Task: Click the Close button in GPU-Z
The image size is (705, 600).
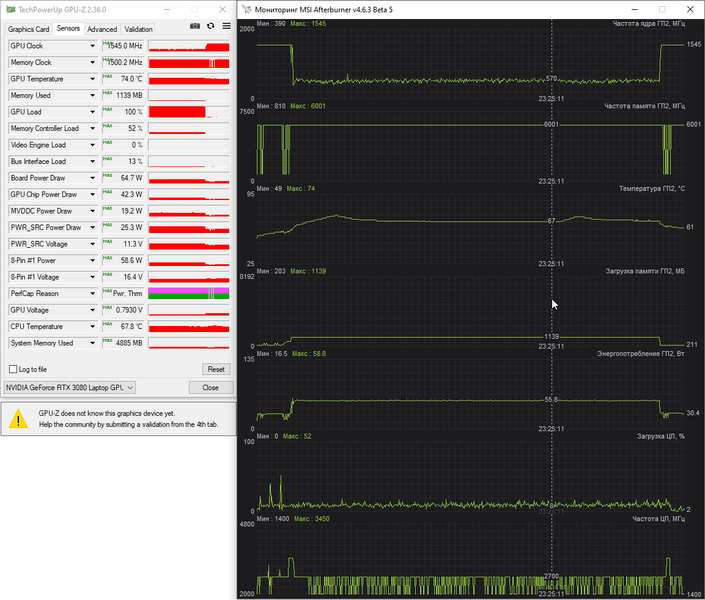Action: [210, 388]
